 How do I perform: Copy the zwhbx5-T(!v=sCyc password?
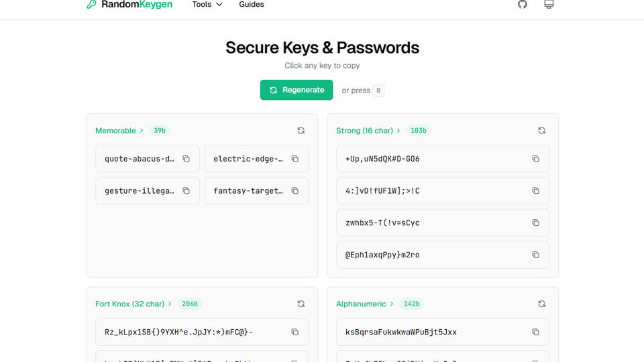click(535, 223)
